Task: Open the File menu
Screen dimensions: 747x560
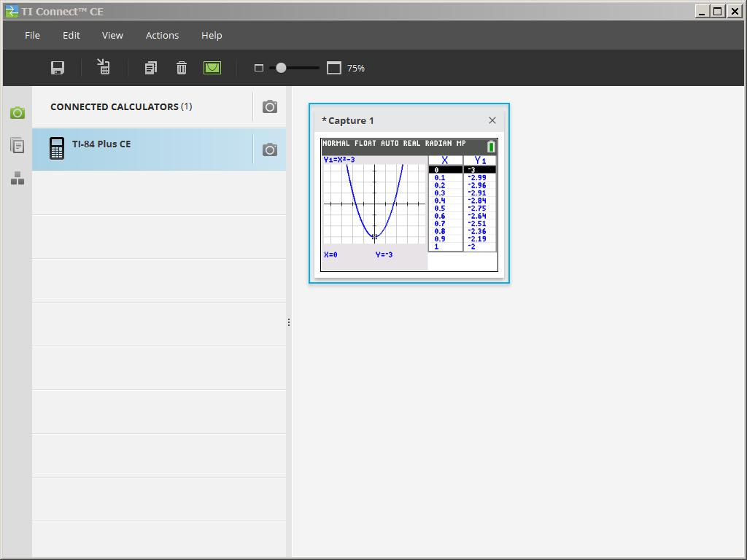Action: 32,35
